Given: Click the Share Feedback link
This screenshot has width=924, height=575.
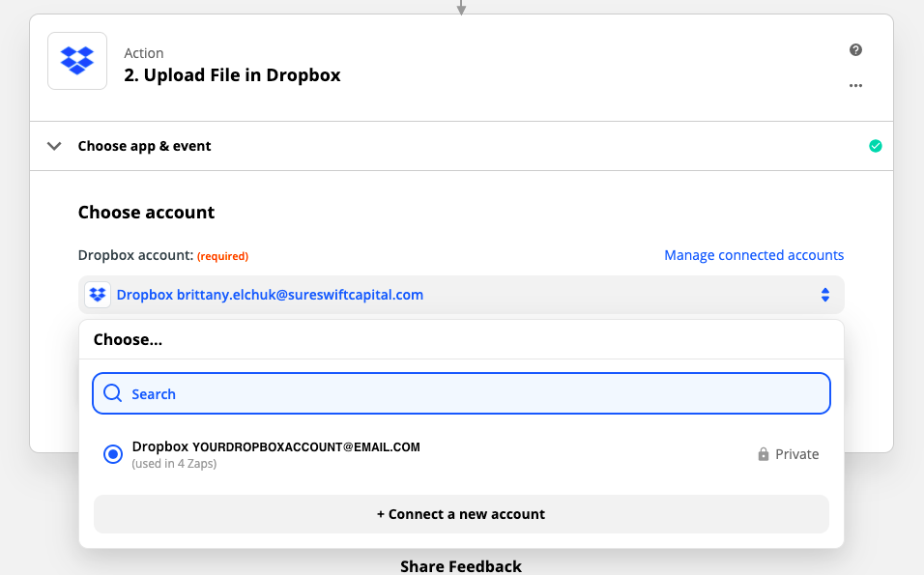Looking at the screenshot, I should coord(461,566).
